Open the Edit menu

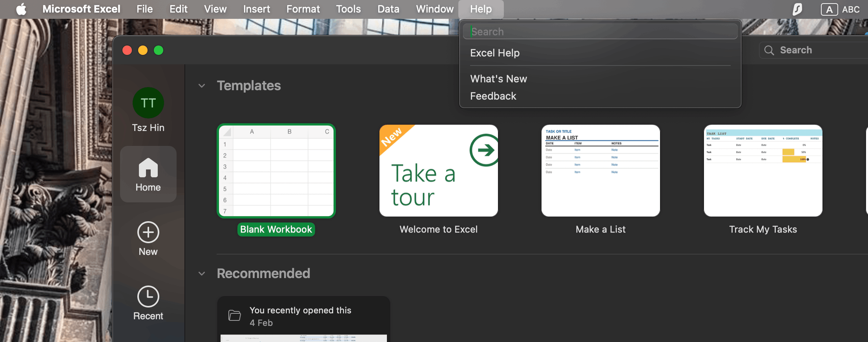coord(179,9)
